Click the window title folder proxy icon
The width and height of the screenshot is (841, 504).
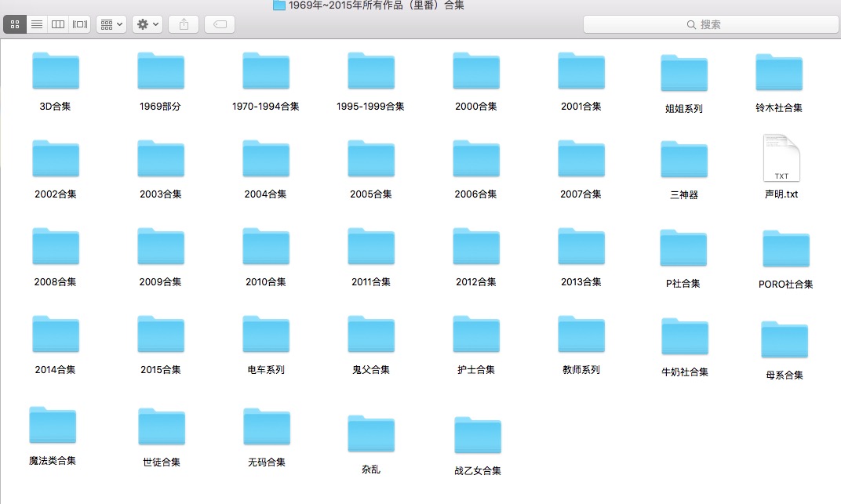[279, 5]
